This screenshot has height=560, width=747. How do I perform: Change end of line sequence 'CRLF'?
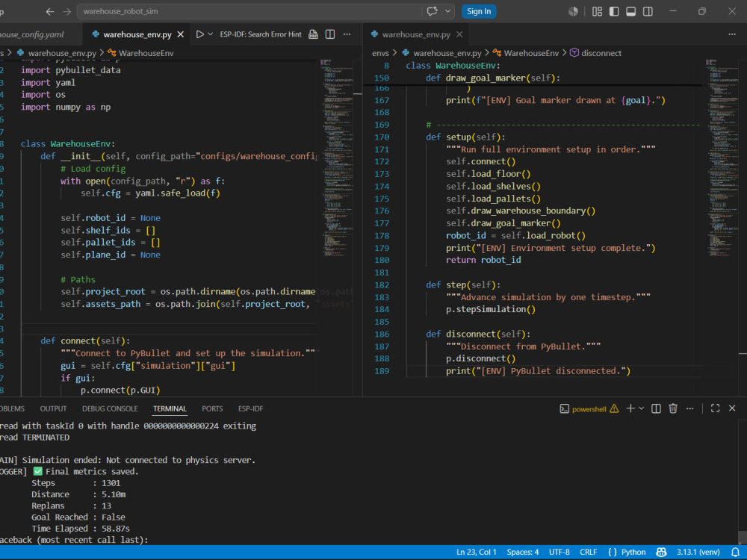click(x=589, y=553)
